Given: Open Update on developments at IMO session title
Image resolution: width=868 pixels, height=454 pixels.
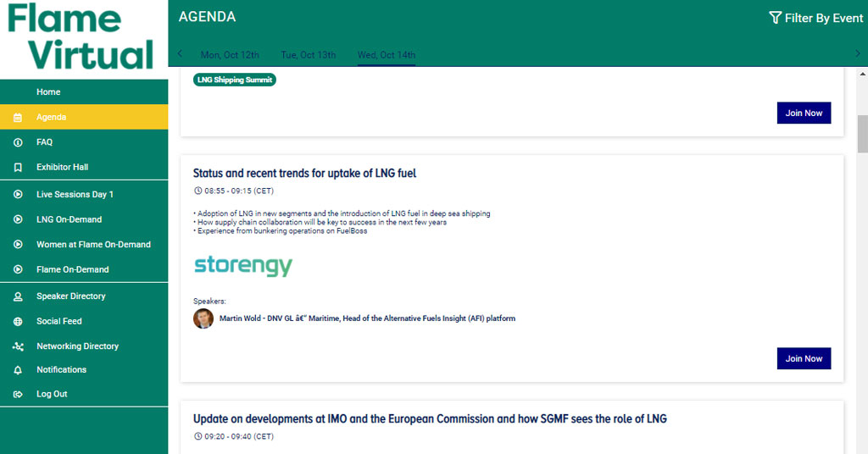Looking at the screenshot, I should pyautogui.click(x=430, y=418).
